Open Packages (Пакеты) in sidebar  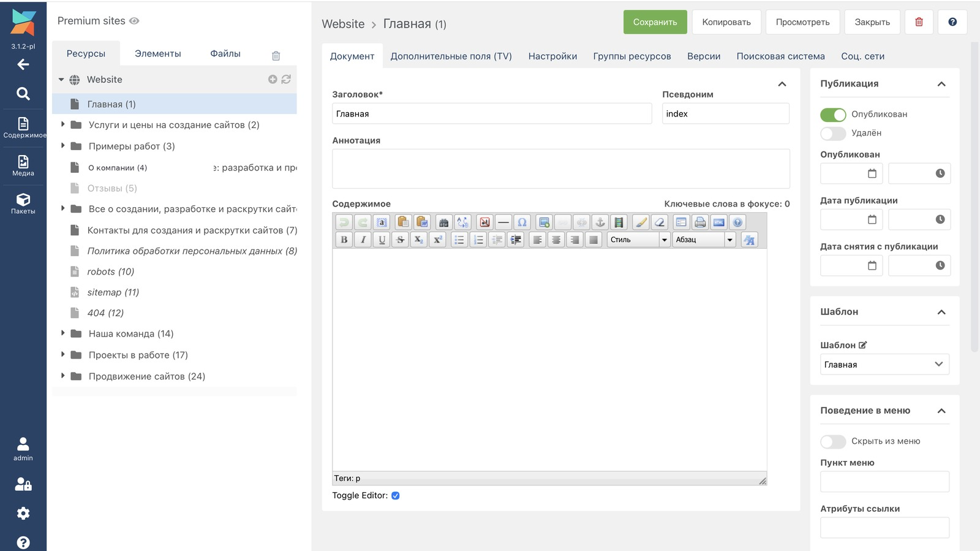click(23, 203)
